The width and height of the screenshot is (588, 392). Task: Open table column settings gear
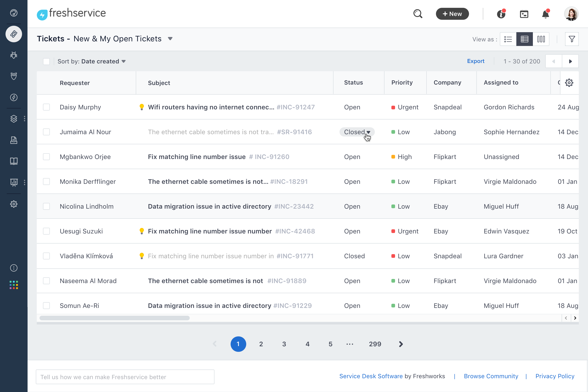[x=569, y=82]
